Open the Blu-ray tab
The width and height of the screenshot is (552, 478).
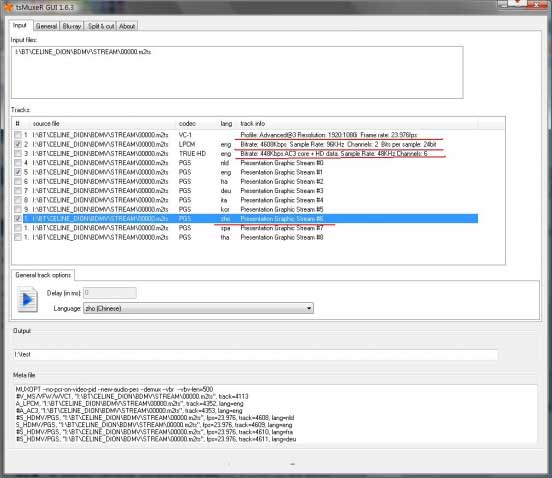coord(72,26)
